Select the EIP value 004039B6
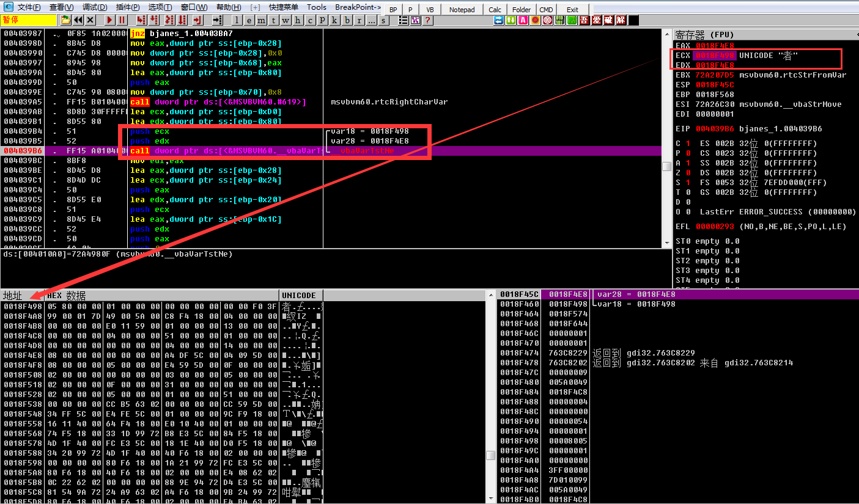The width and height of the screenshot is (859, 504). click(715, 129)
